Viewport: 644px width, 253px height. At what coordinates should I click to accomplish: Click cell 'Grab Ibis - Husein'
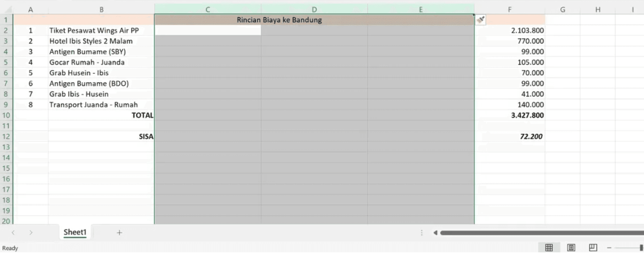point(101,94)
